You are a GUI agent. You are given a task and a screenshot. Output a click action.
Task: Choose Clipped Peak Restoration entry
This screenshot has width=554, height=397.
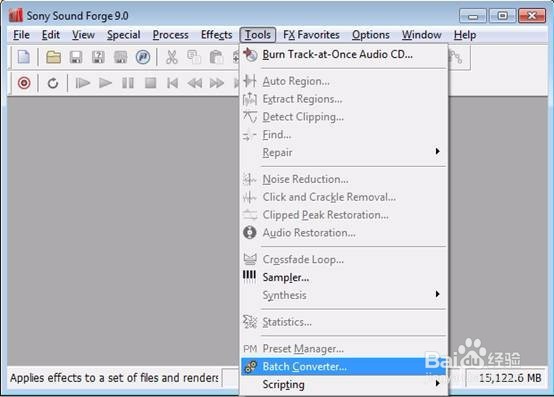(344, 215)
